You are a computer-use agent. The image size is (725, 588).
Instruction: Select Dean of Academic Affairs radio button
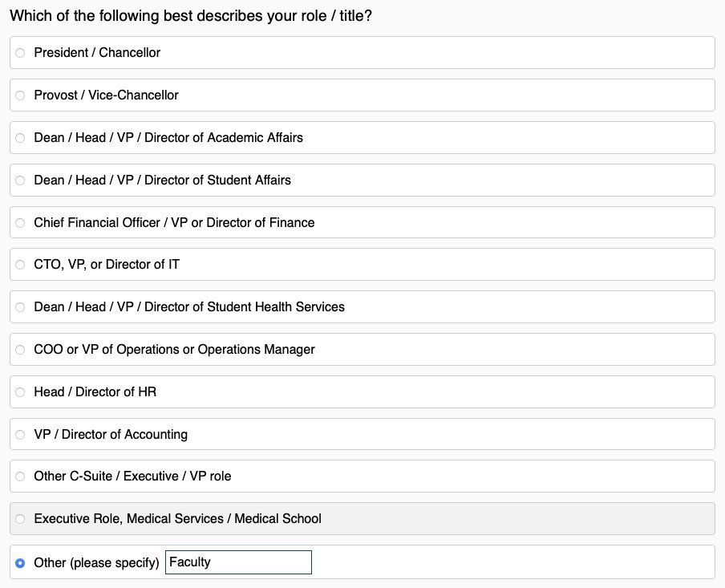(x=21, y=138)
